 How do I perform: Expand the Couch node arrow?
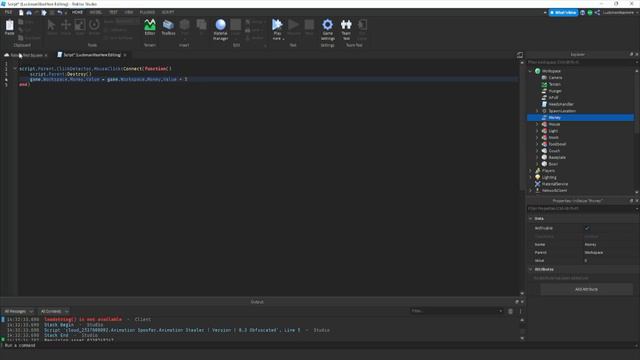[537, 151]
